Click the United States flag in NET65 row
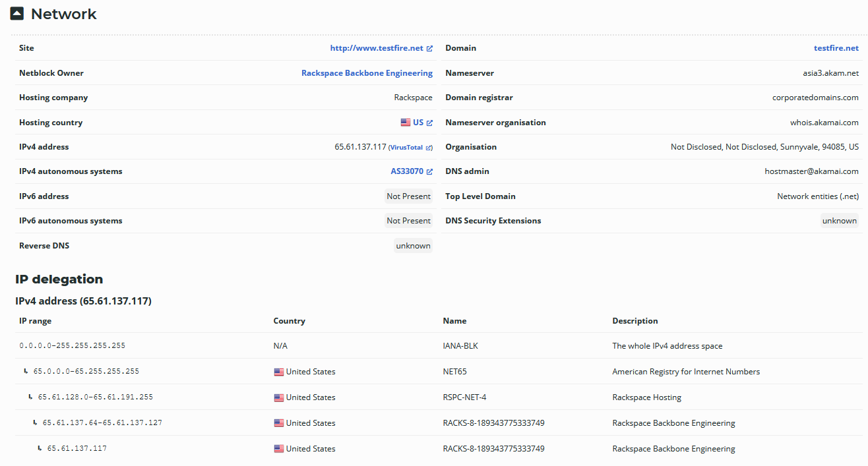The width and height of the screenshot is (868, 466). click(279, 372)
